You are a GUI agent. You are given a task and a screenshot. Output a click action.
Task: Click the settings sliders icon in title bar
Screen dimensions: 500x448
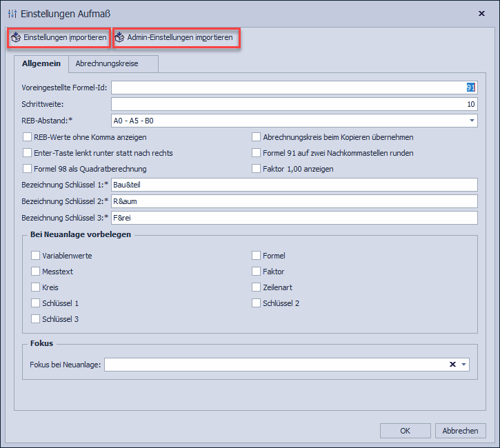pos(12,14)
